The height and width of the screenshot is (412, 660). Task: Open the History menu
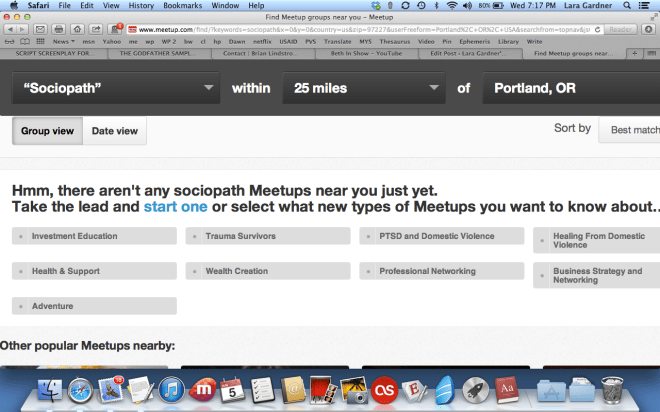pos(141,6)
